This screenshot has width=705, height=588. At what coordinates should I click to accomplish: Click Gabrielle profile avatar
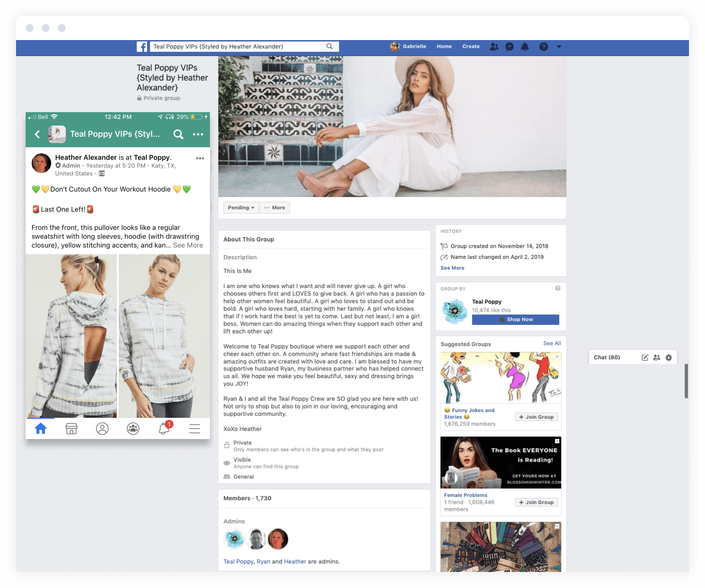point(395,46)
